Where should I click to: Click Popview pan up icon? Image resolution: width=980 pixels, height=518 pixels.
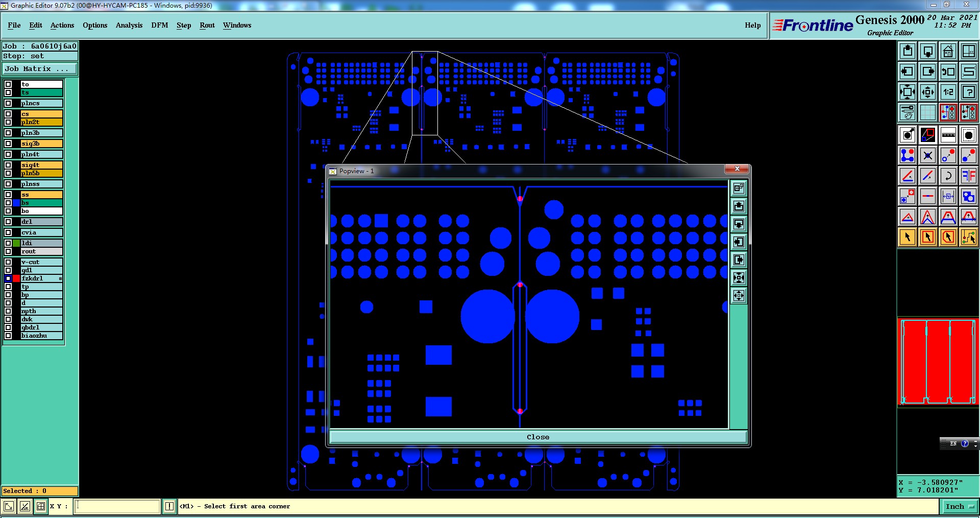tap(739, 206)
